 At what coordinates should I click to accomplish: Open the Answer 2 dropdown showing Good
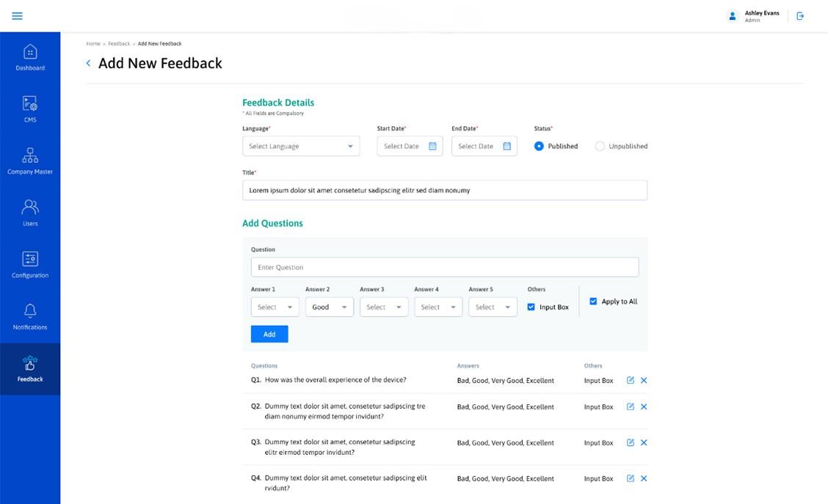pyautogui.click(x=329, y=307)
